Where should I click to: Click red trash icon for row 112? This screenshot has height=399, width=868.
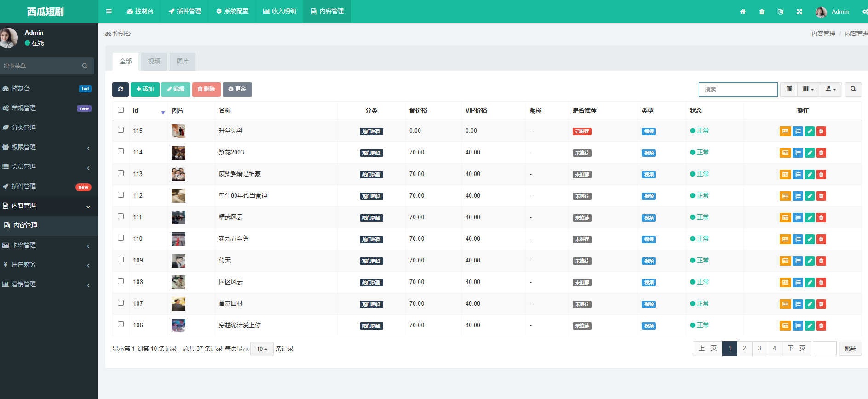point(821,196)
